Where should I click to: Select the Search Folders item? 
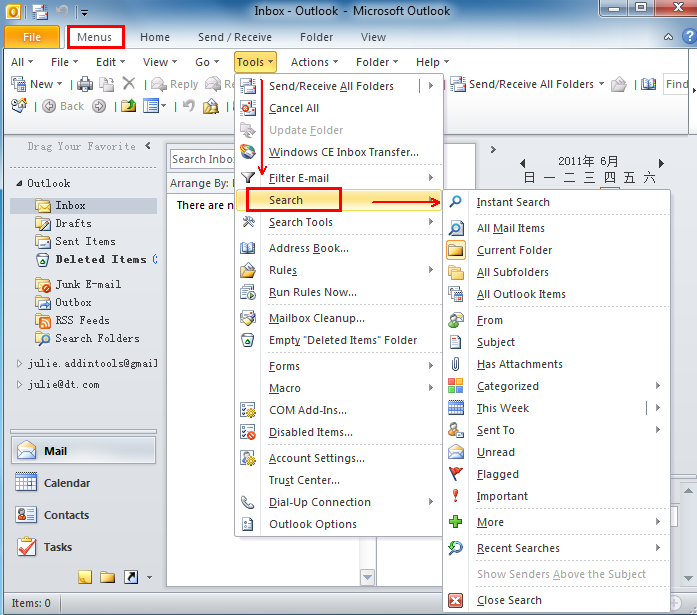coord(87,338)
